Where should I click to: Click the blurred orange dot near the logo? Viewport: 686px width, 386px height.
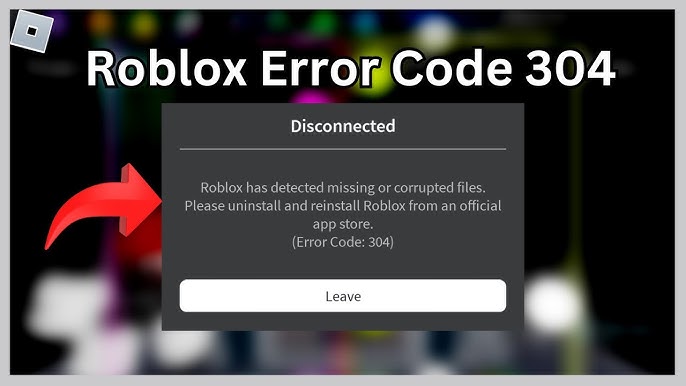100,22
